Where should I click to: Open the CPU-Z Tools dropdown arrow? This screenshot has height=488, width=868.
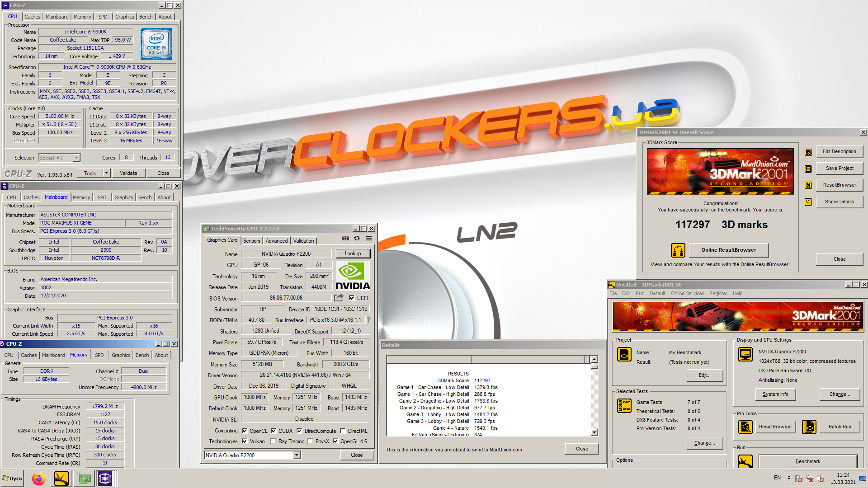[106, 173]
